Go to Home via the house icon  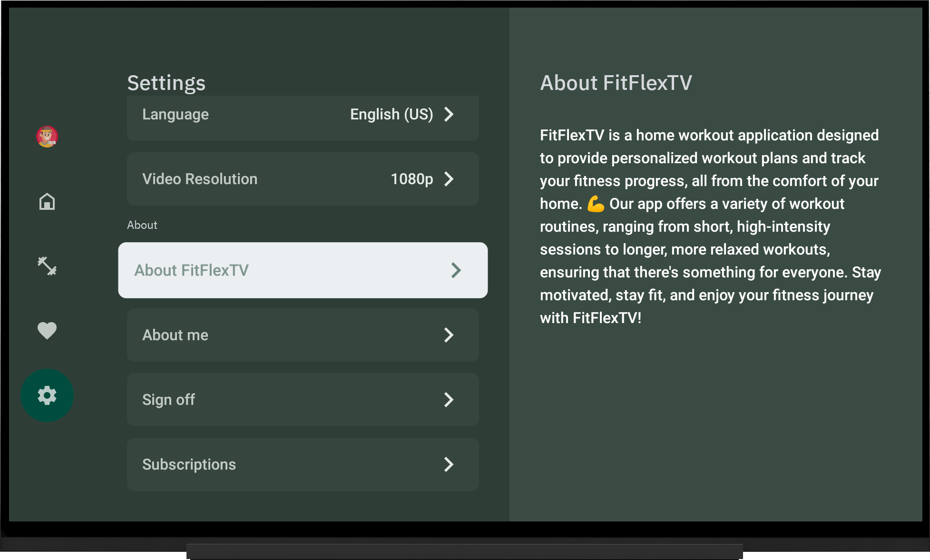point(47,202)
